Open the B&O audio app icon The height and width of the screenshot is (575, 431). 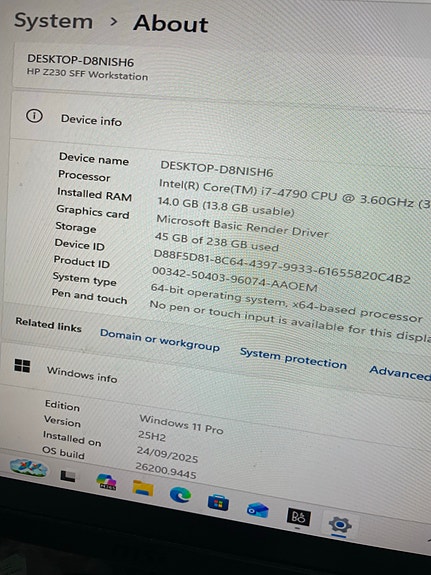(x=298, y=517)
